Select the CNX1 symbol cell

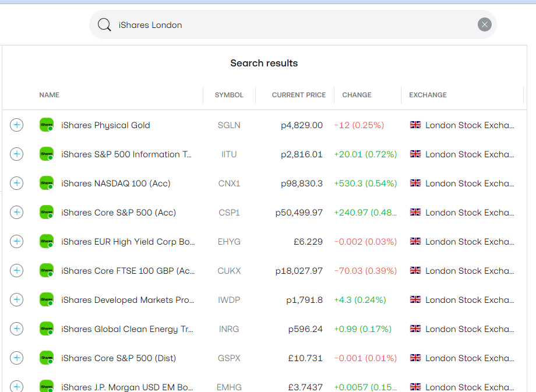click(229, 183)
